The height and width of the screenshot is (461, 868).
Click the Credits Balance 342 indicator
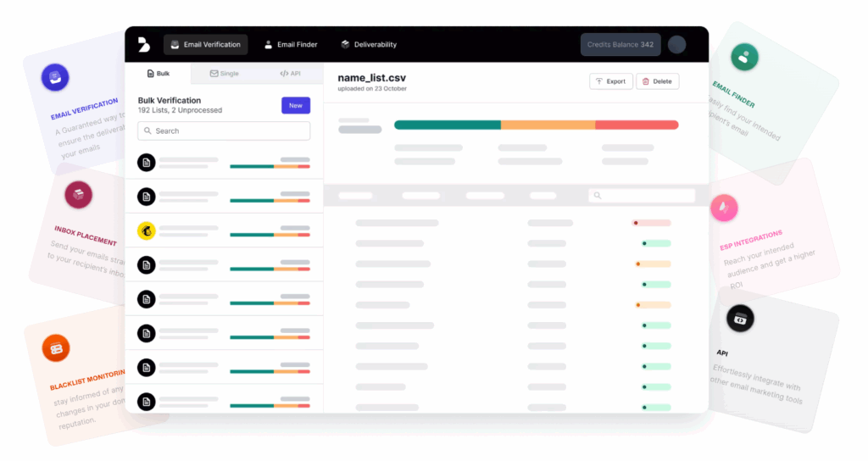pyautogui.click(x=620, y=45)
